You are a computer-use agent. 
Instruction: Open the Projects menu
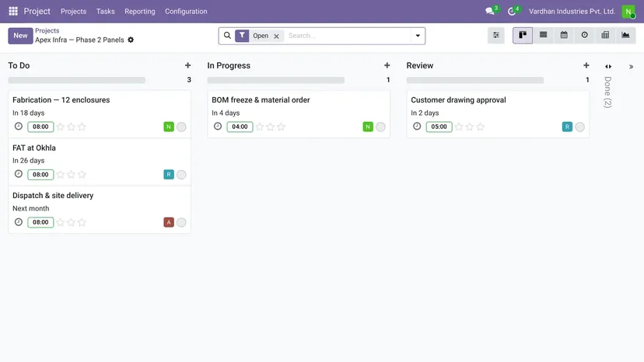point(74,12)
